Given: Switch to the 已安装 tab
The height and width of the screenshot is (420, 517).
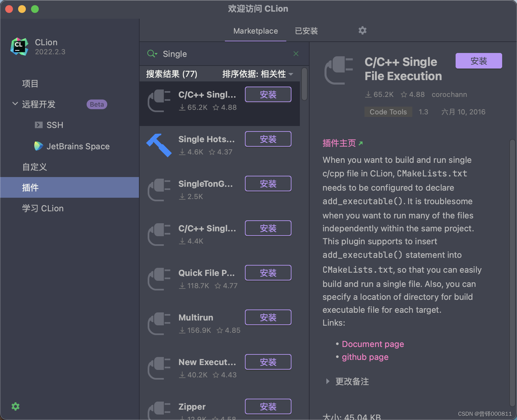Looking at the screenshot, I should 305,31.
